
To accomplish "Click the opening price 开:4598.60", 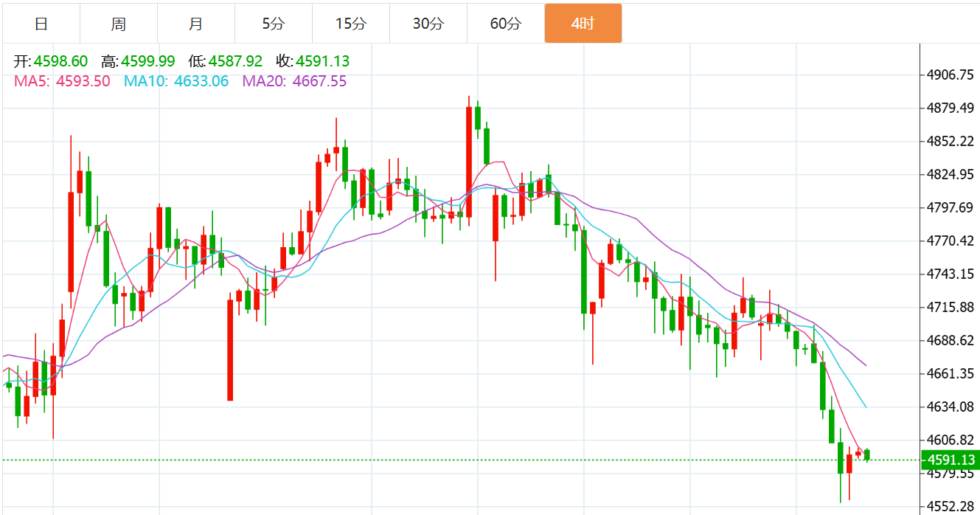I will pyautogui.click(x=52, y=61).
